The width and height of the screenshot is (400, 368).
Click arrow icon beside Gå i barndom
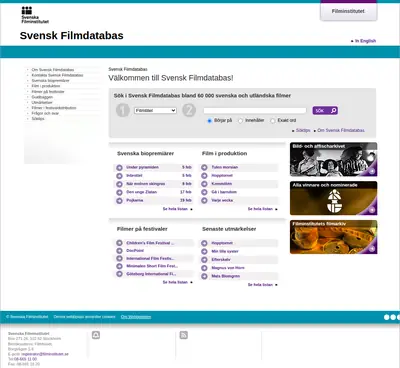point(204,192)
